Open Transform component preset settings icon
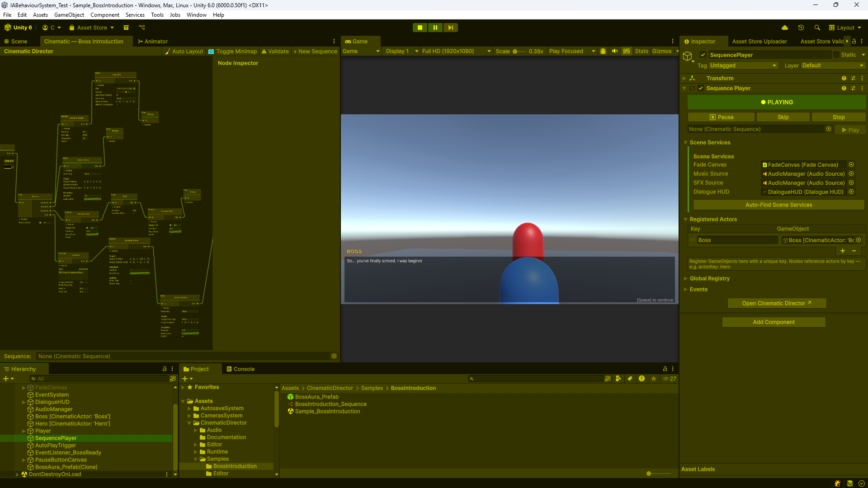 click(x=853, y=78)
